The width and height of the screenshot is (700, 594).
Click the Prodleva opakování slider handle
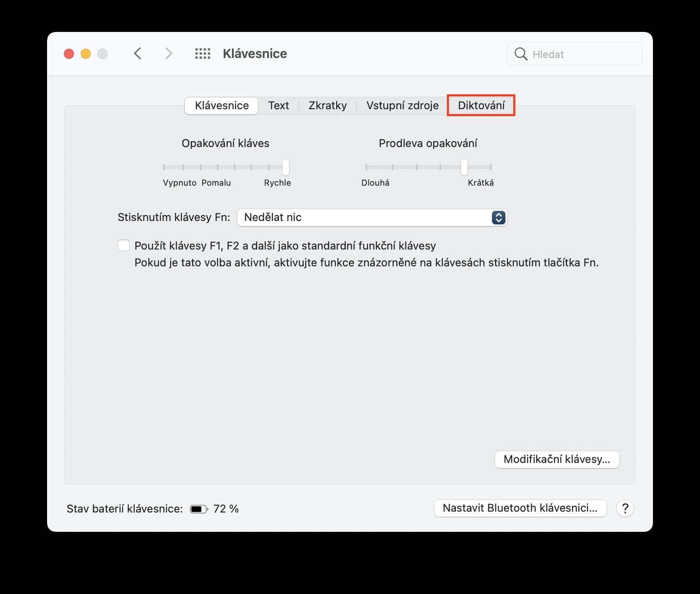point(464,167)
